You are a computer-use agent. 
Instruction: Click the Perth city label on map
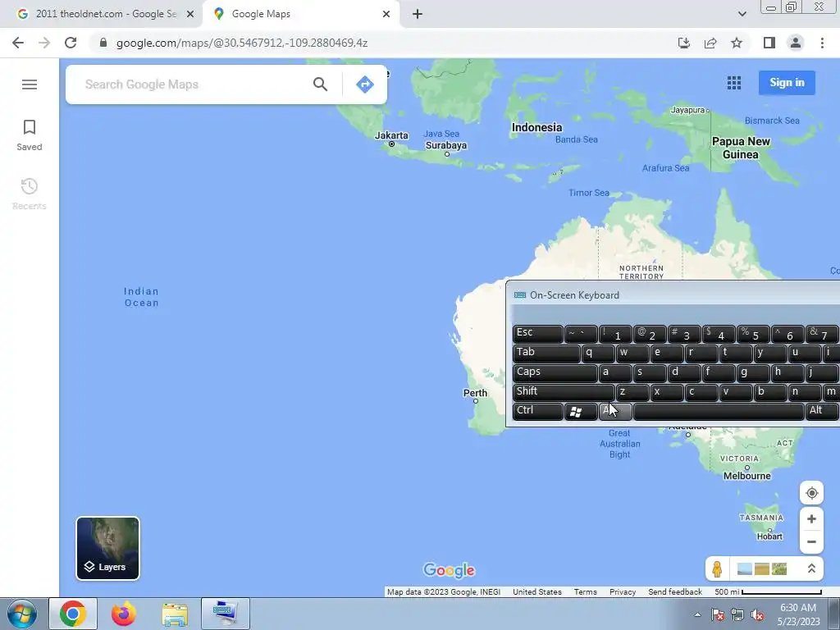[x=475, y=393]
